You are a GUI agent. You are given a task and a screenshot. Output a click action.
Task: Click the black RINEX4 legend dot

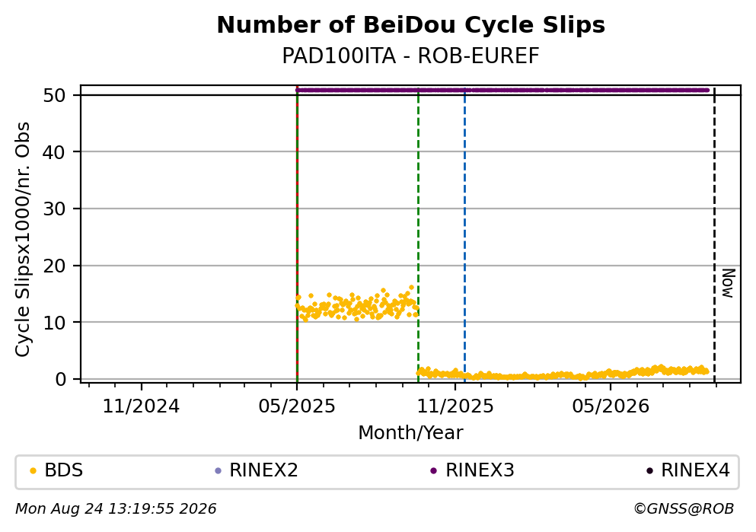click(649, 471)
